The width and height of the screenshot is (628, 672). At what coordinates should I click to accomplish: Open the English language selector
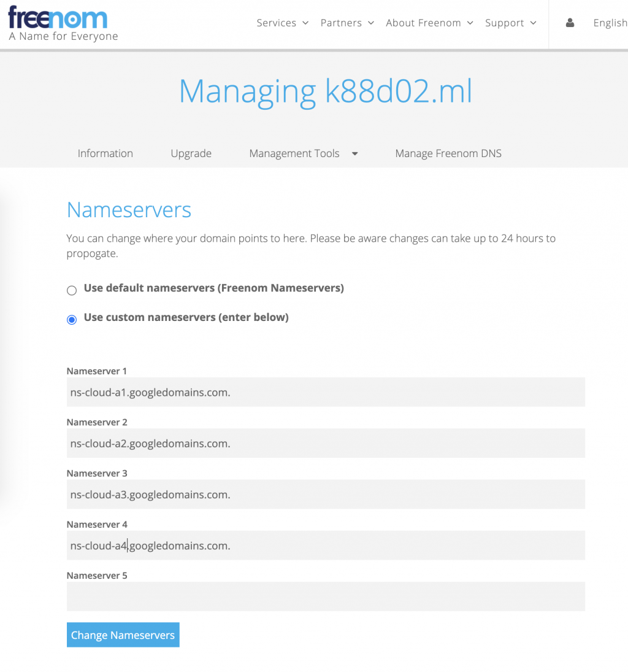click(610, 23)
